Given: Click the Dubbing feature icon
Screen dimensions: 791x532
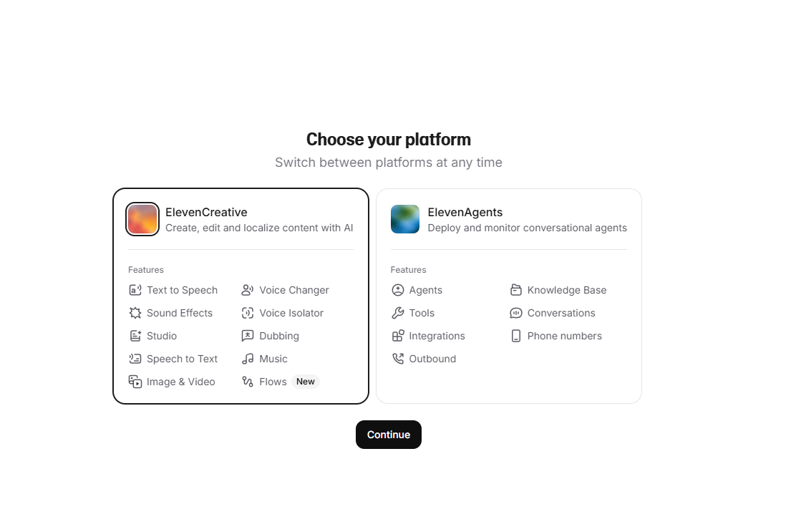Looking at the screenshot, I should pyautogui.click(x=248, y=336).
